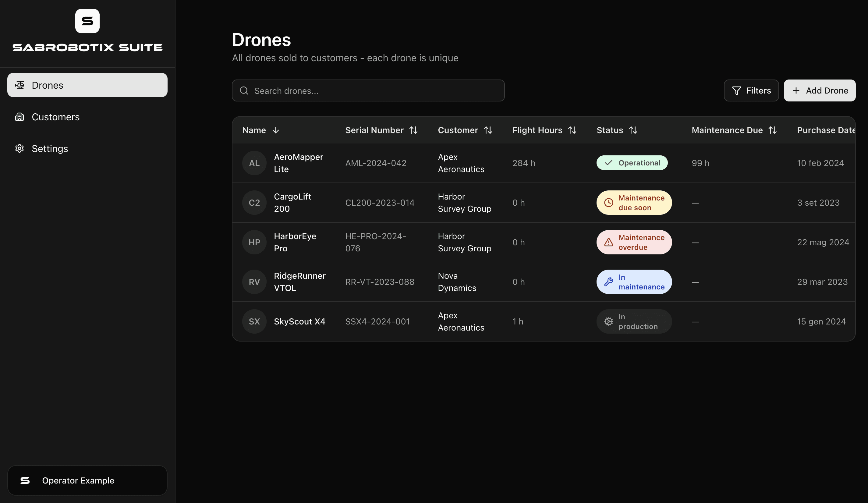Sort table by Maintenance Due column
This screenshot has width=868, height=503.
pyautogui.click(x=773, y=130)
